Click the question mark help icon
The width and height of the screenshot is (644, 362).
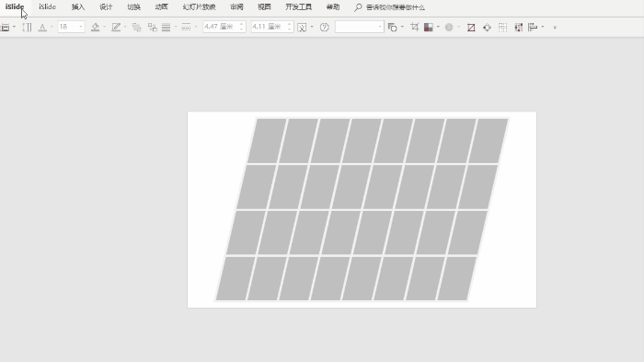(x=325, y=28)
